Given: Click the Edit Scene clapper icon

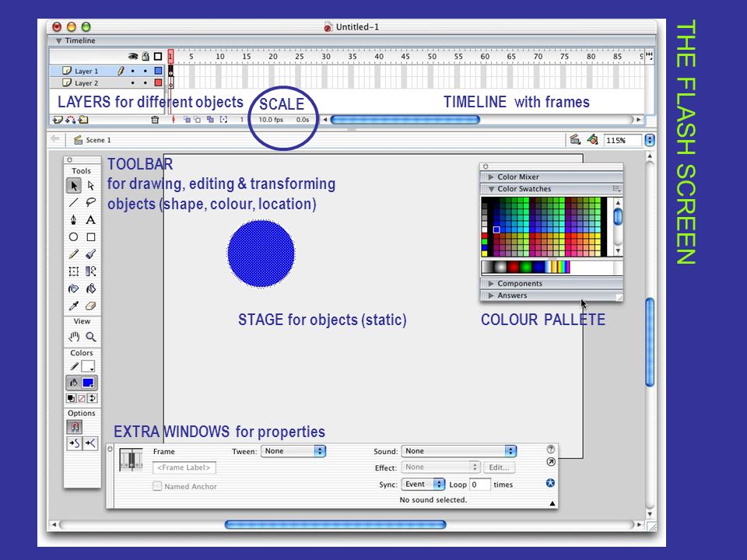Looking at the screenshot, I should 575,139.
